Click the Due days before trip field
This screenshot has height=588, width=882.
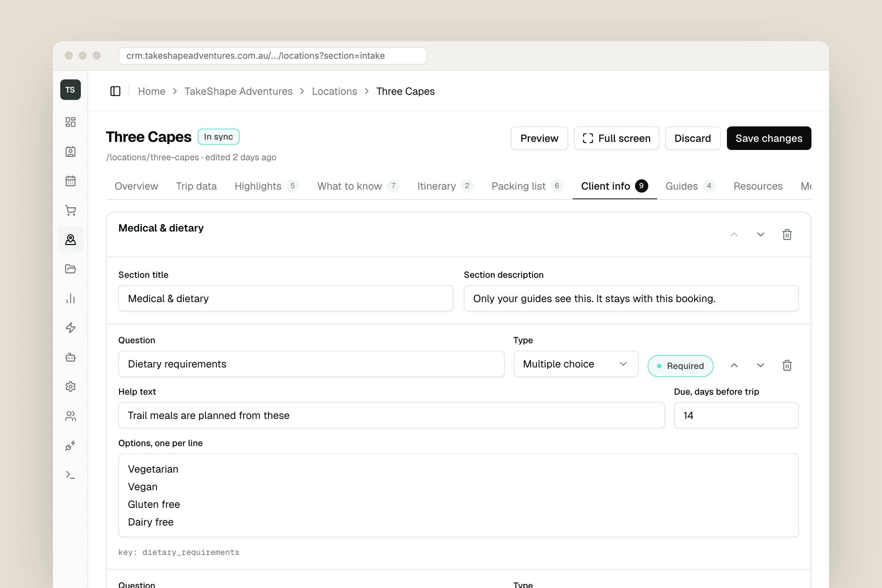pos(736,415)
